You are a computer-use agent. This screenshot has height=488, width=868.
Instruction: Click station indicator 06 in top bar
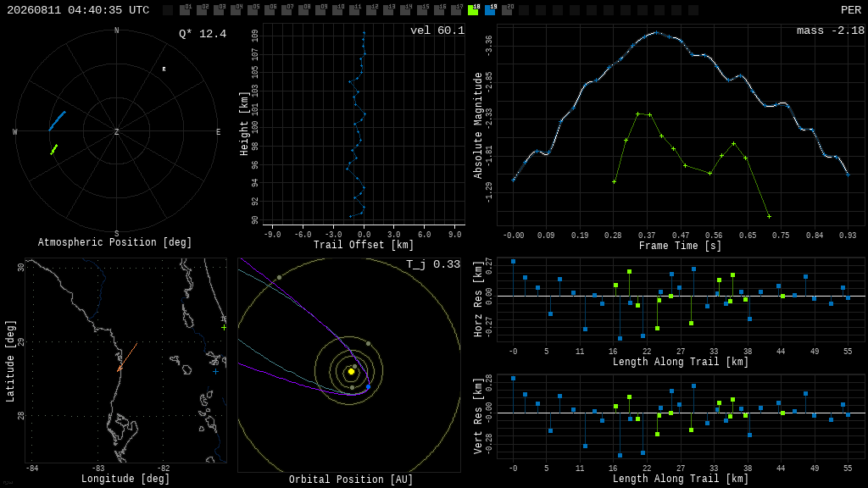click(270, 10)
